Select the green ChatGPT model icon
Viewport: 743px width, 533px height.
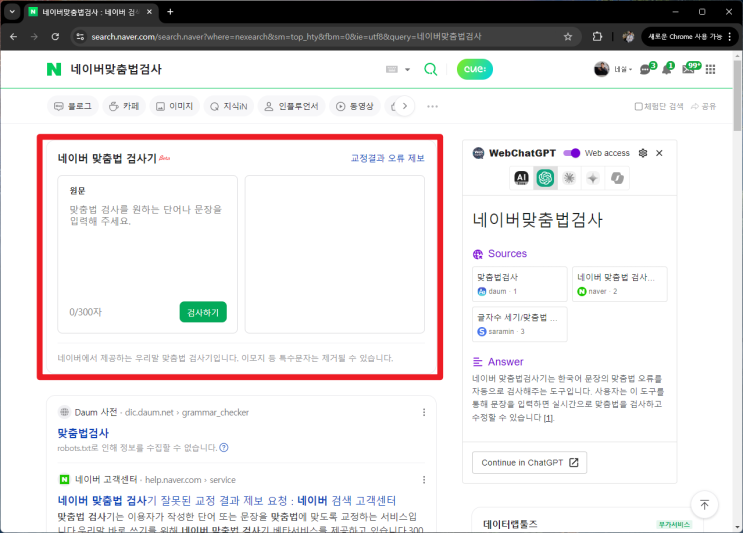point(545,178)
